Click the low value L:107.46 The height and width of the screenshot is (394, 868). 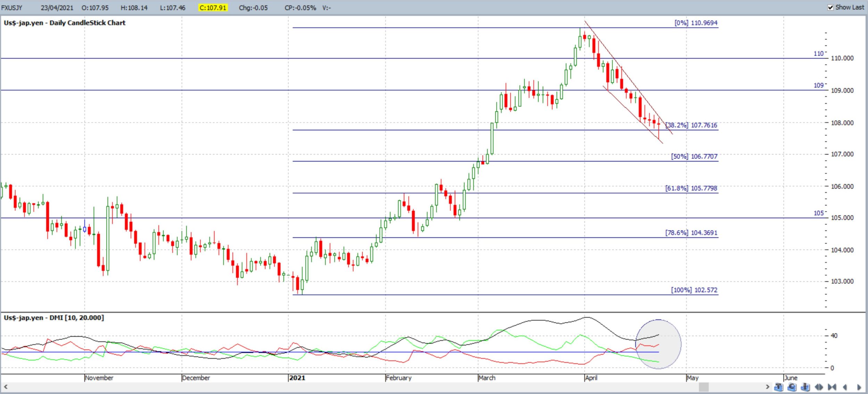[x=173, y=8]
